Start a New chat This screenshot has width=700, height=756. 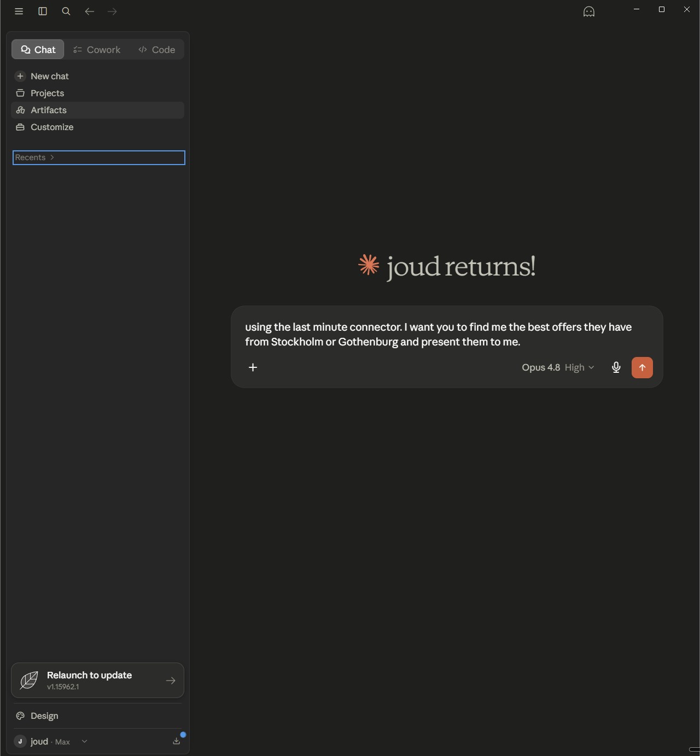97,76
